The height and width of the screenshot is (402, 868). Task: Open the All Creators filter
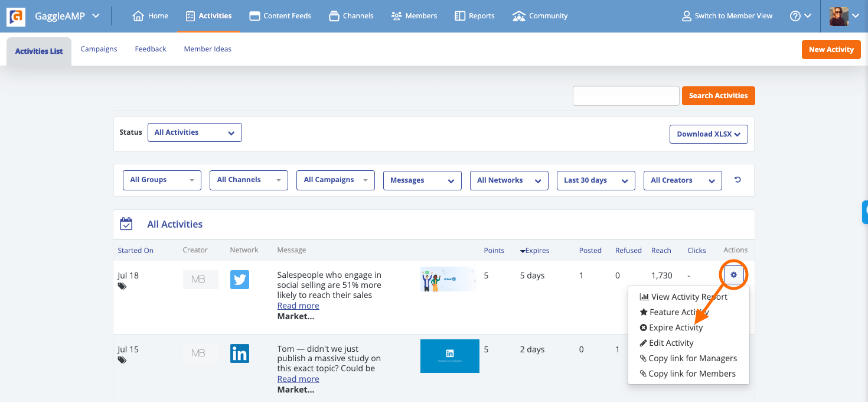[683, 180]
